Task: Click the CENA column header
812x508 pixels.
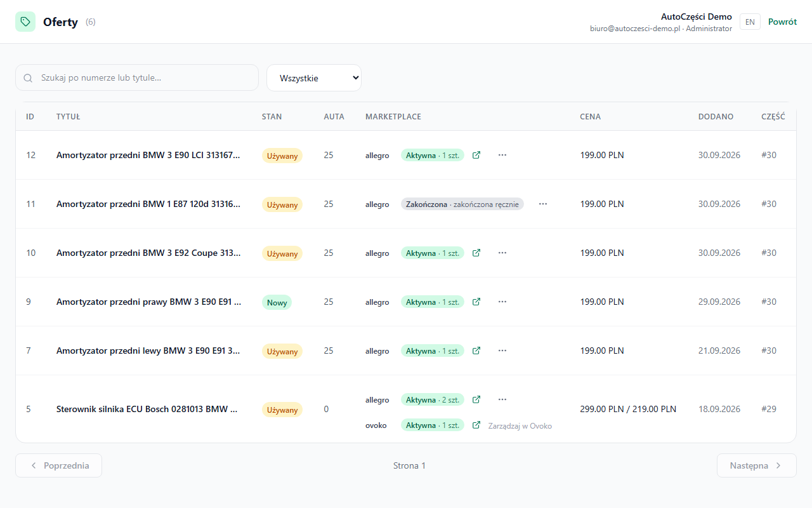Action: pos(590,117)
